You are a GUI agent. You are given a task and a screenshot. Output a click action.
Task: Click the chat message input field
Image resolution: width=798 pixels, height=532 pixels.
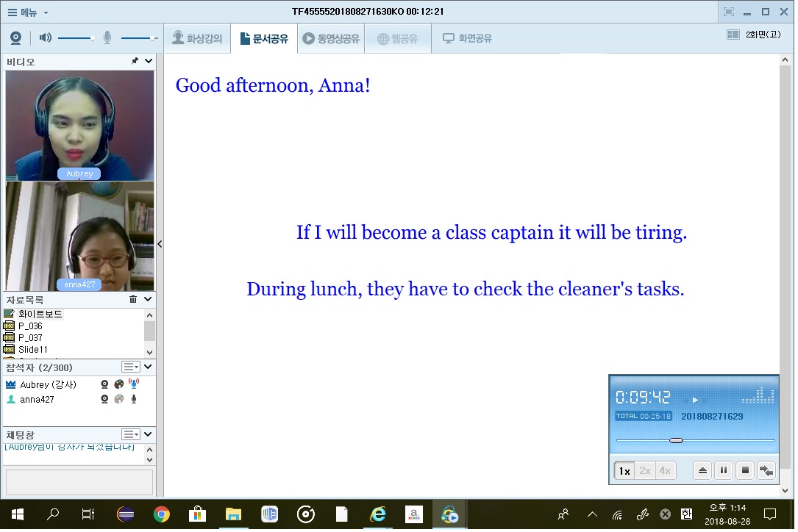coord(79,482)
